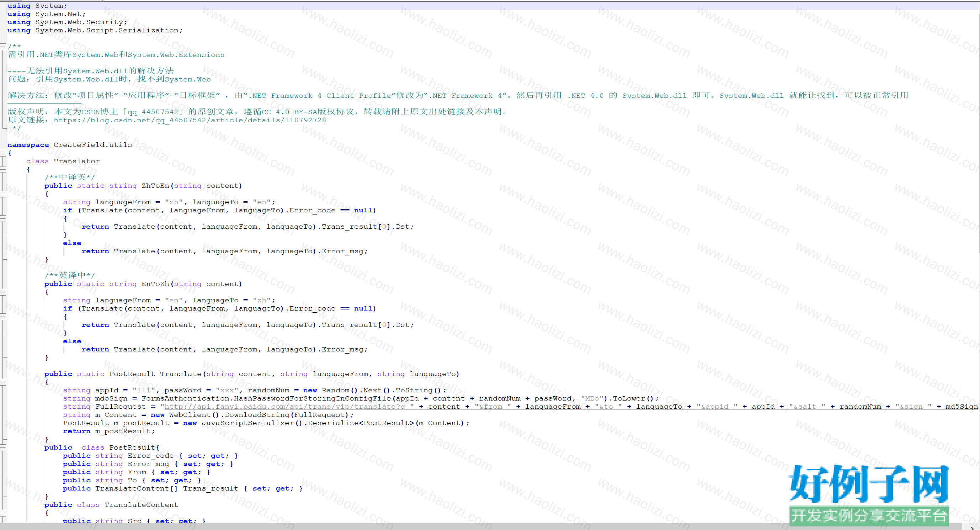Click 'WebClient().DownloadString(FullRequest)' text
980x530 pixels.
(259, 415)
